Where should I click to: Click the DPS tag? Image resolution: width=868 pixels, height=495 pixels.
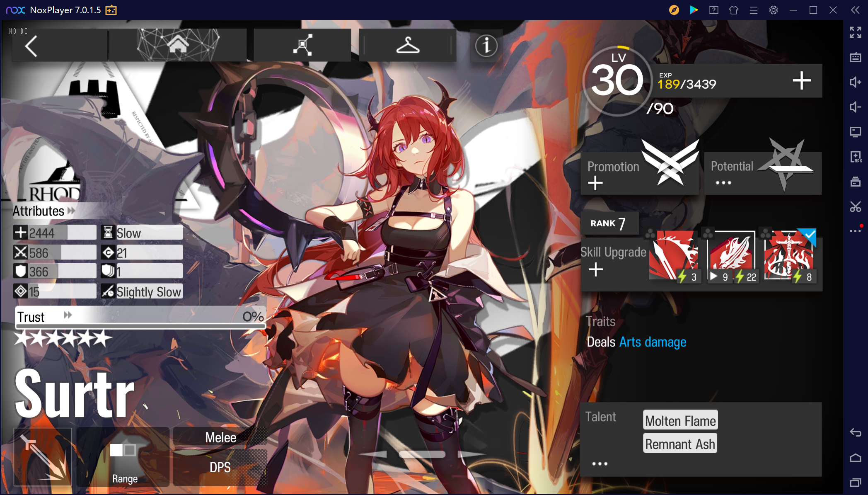coord(220,467)
